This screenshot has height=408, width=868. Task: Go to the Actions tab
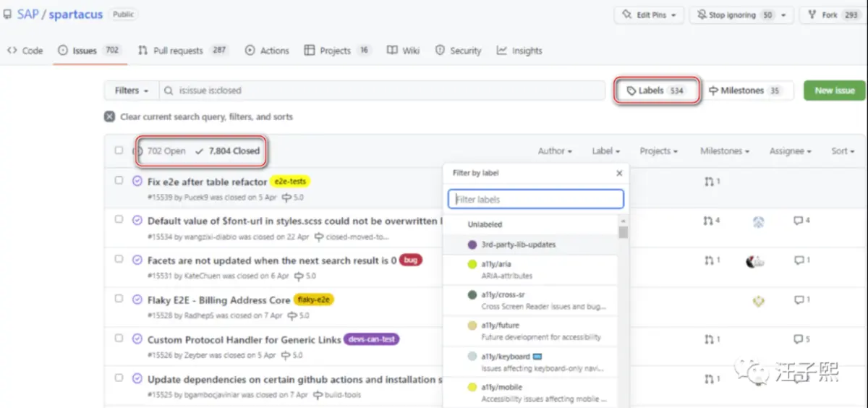click(x=267, y=51)
